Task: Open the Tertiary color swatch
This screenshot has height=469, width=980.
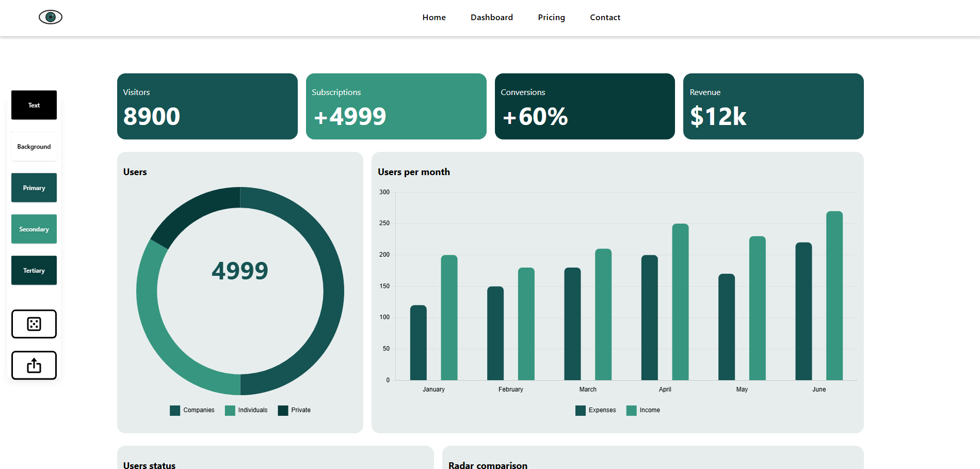Action: [34, 270]
